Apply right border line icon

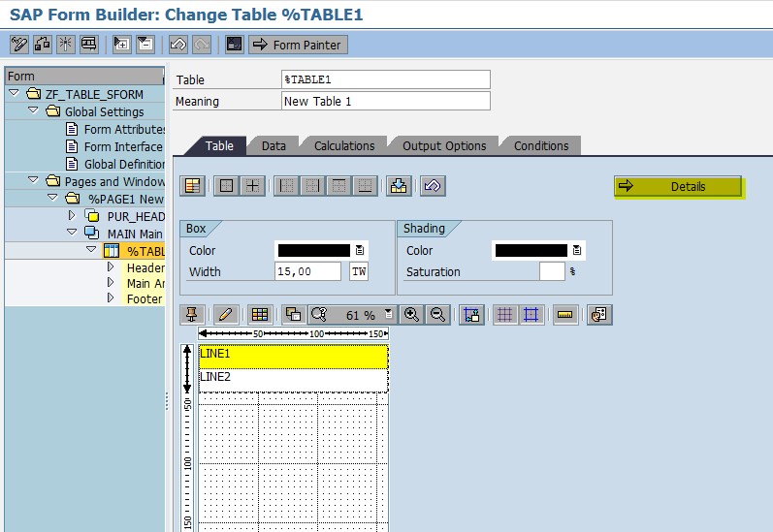[312, 186]
